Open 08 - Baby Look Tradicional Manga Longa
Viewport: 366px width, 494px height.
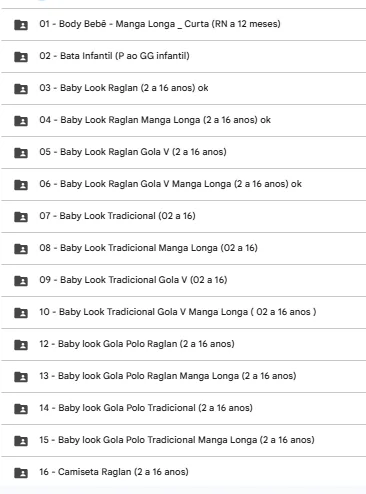pyautogui.click(x=183, y=248)
